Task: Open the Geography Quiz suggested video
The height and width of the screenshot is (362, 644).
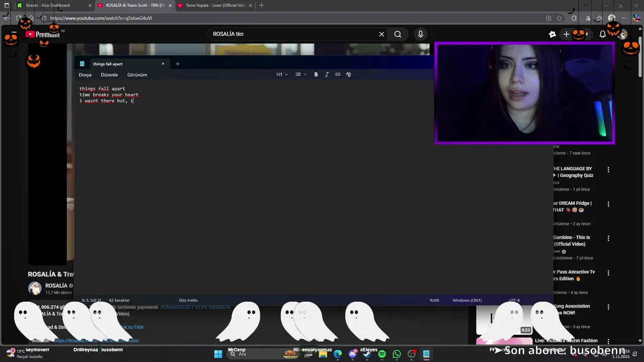Action: point(573,172)
